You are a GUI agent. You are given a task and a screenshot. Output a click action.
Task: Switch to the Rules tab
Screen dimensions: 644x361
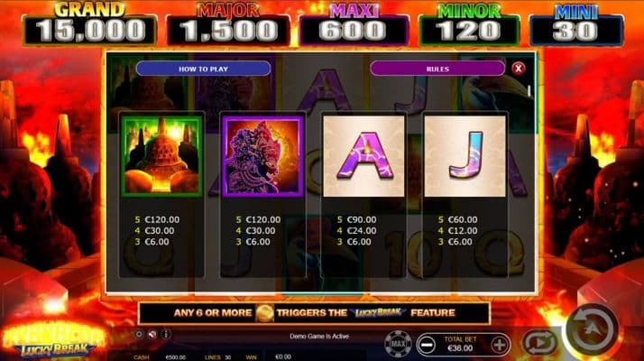(x=437, y=69)
